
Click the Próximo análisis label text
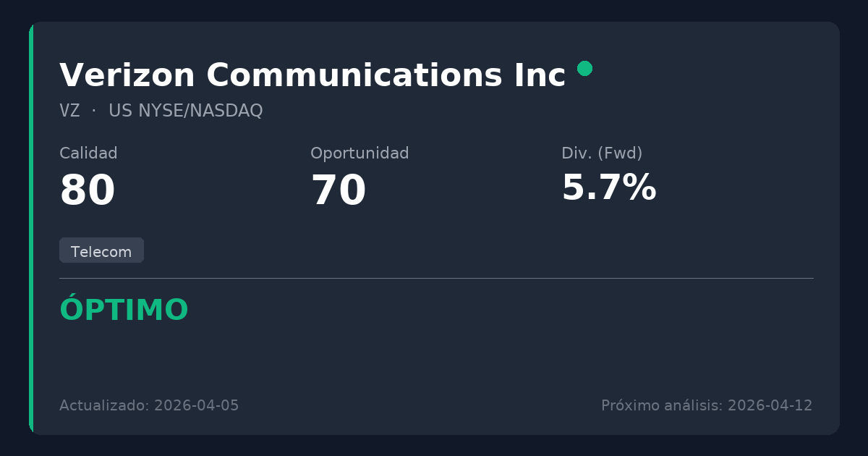coord(661,405)
